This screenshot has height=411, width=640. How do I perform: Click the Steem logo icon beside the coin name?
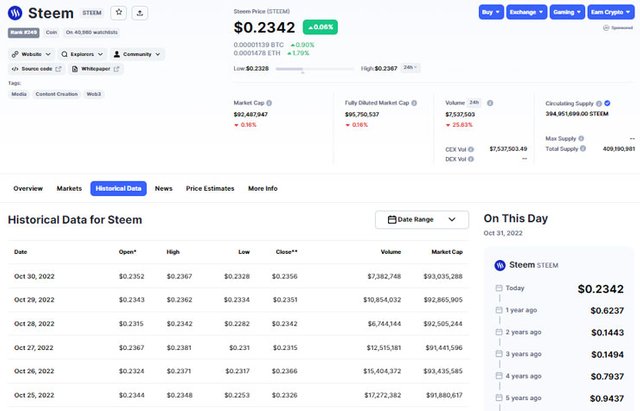16,13
